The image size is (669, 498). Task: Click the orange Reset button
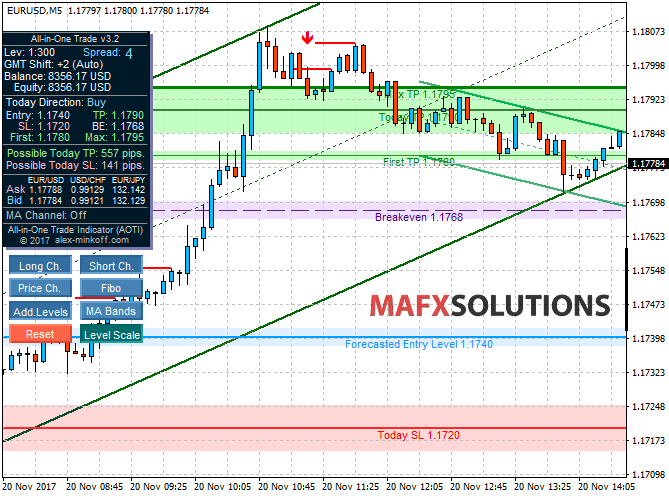tap(40, 334)
